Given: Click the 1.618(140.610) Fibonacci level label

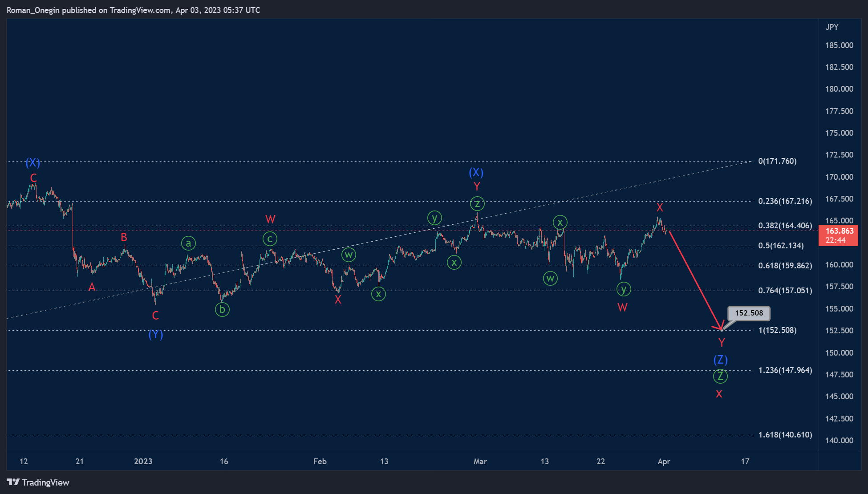Looking at the screenshot, I should tap(785, 435).
